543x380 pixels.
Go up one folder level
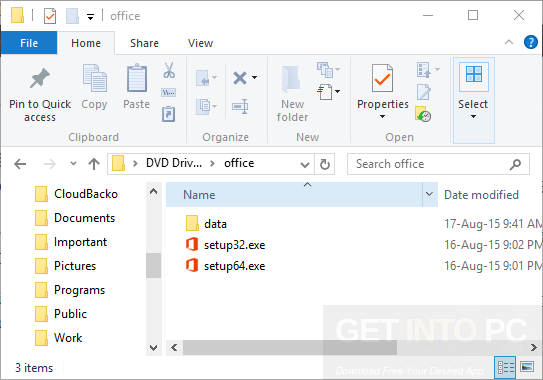pos(94,164)
